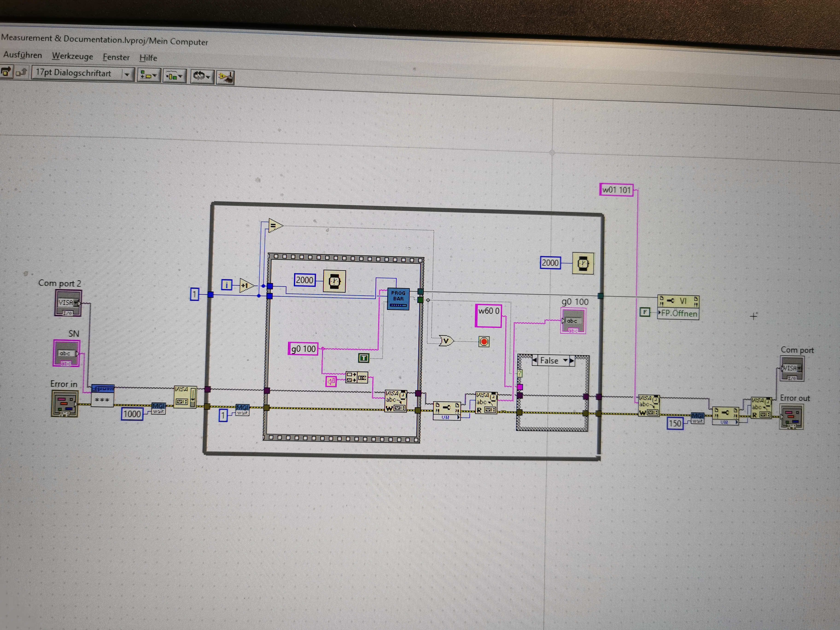The image size is (840, 630).
Task: Click the Step Out toolbar icon
Action: [22, 72]
